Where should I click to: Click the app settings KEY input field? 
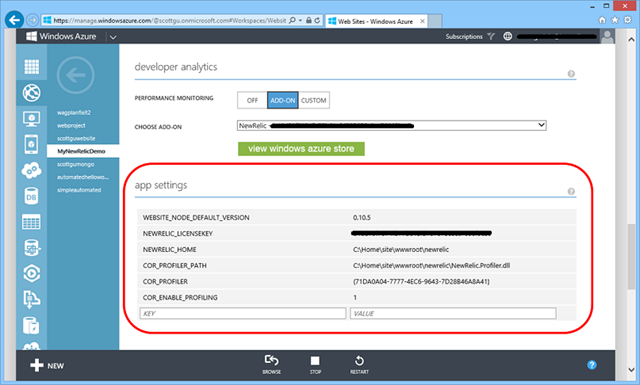243,313
